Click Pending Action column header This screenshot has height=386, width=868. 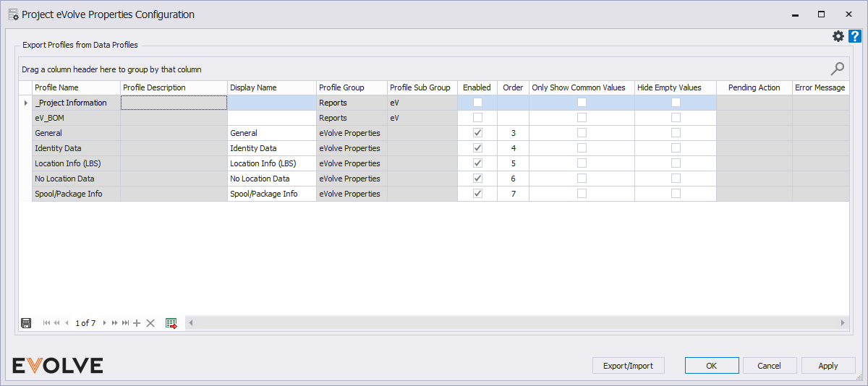coord(754,87)
